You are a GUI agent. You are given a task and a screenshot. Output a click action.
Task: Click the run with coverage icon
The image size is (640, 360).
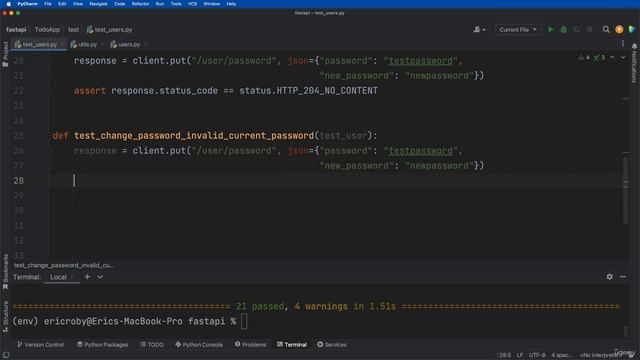(576, 29)
